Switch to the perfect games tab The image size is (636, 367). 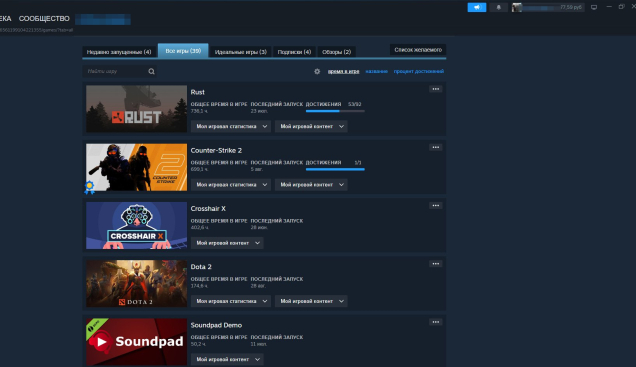tap(241, 52)
